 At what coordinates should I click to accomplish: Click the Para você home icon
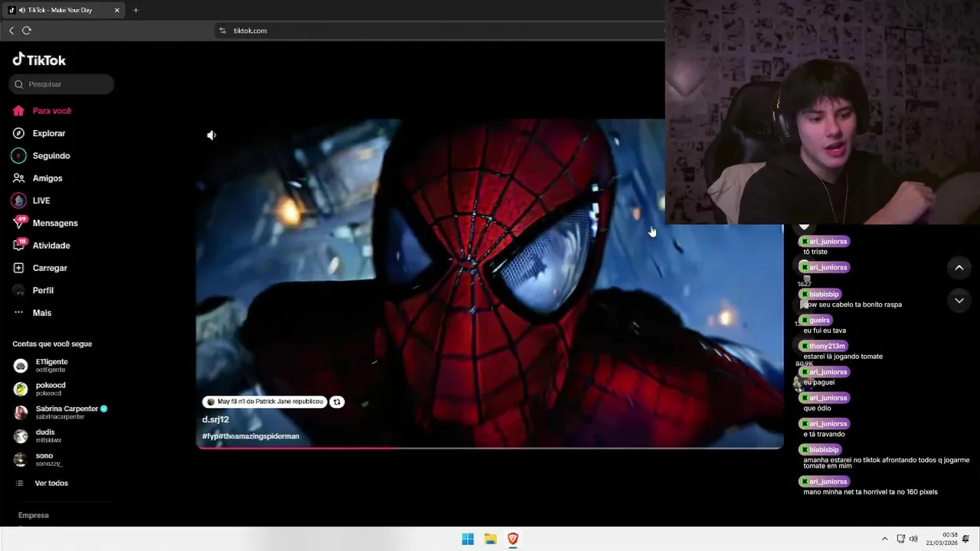coord(18,111)
